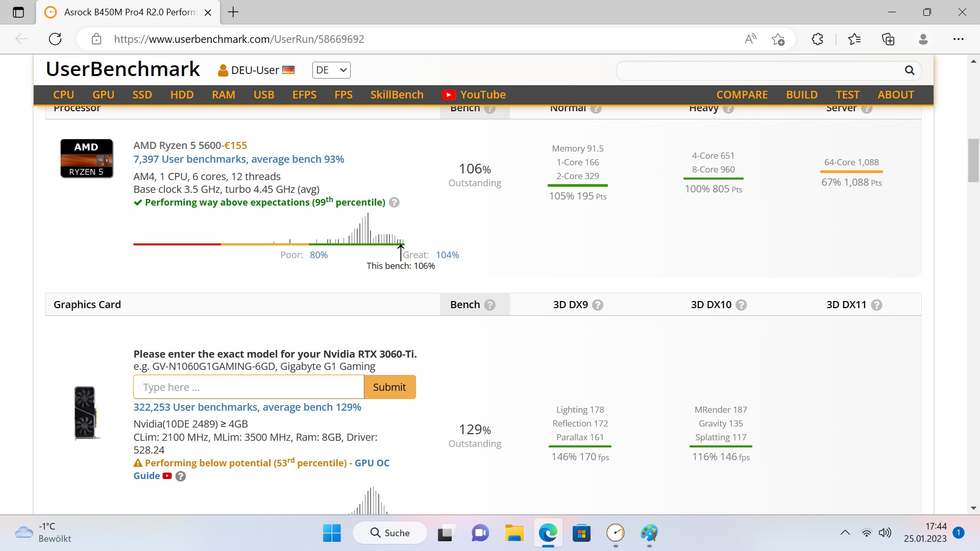Click the UserBenchmark search icon
Image resolution: width=980 pixels, height=551 pixels.
coord(910,69)
